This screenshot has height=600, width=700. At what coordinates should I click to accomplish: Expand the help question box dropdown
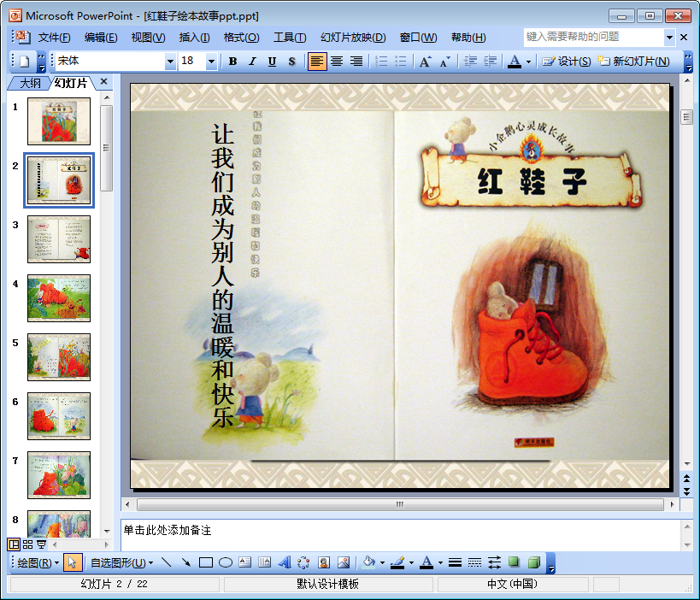(669, 38)
